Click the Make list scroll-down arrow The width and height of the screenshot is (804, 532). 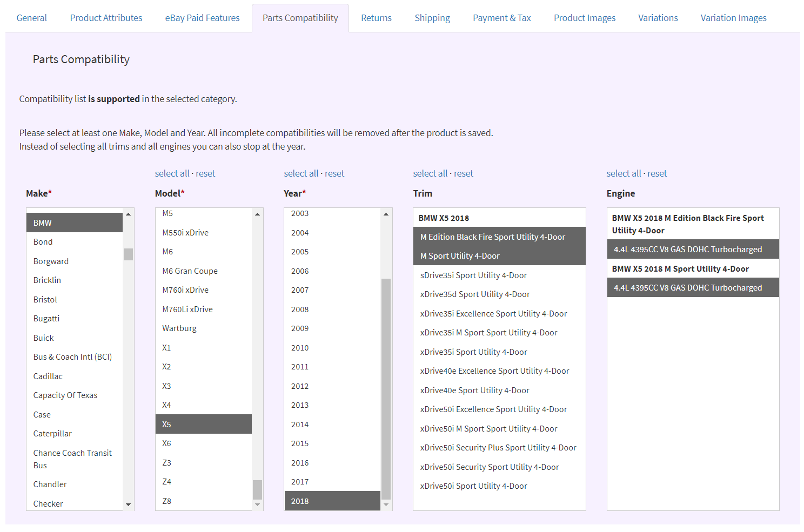(x=129, y=504)
